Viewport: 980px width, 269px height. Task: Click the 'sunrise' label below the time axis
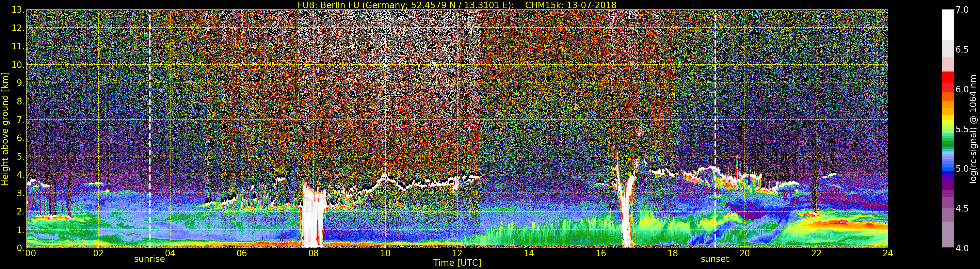point(150,259)
